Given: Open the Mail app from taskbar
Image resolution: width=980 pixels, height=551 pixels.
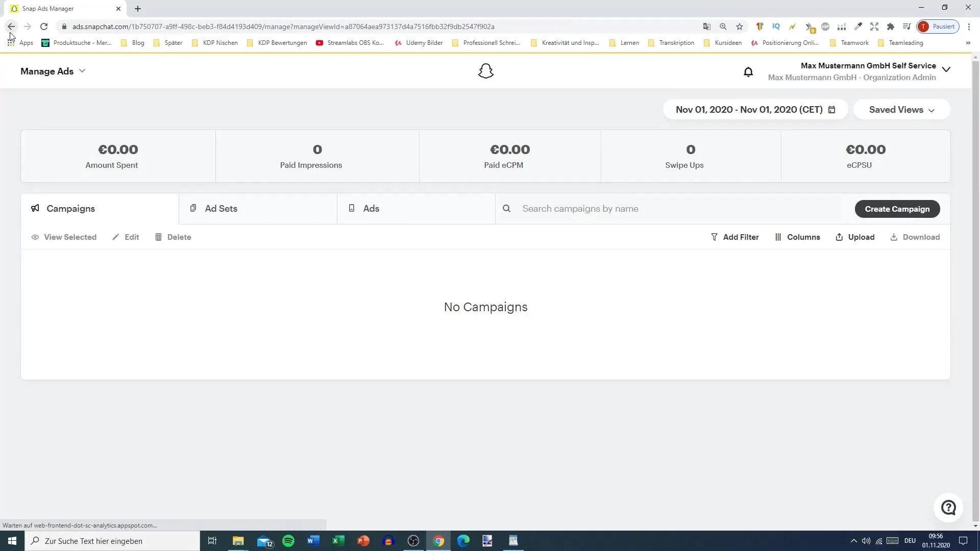Looking at the screenshot, I should coord(264,541).
